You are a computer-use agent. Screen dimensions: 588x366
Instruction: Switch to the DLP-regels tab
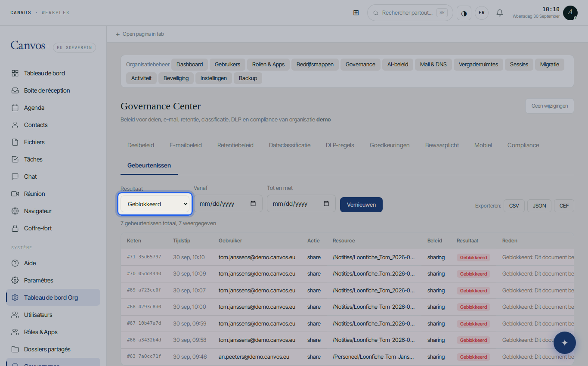click(340, 145)
